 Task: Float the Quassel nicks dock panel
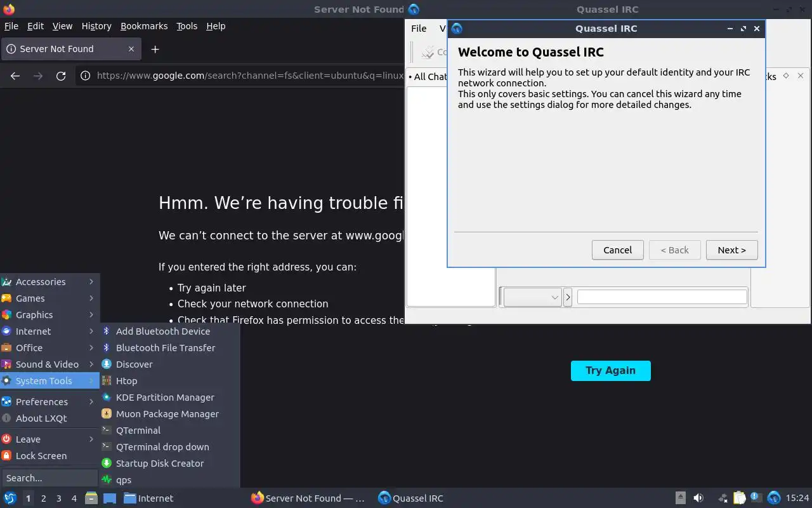(786, 76)
